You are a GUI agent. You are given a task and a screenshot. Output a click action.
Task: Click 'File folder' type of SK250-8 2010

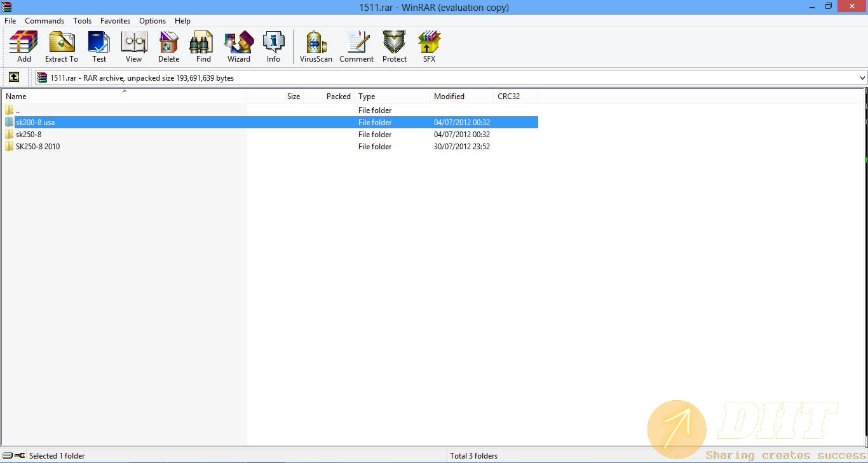pos(375,146)
